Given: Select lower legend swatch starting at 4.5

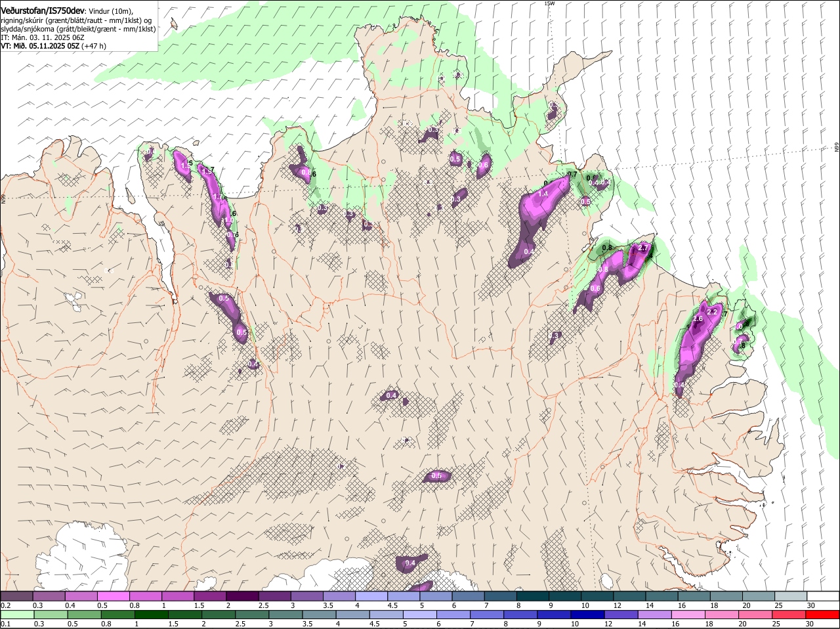Looking at the screenshot, I should coord(386,615).
